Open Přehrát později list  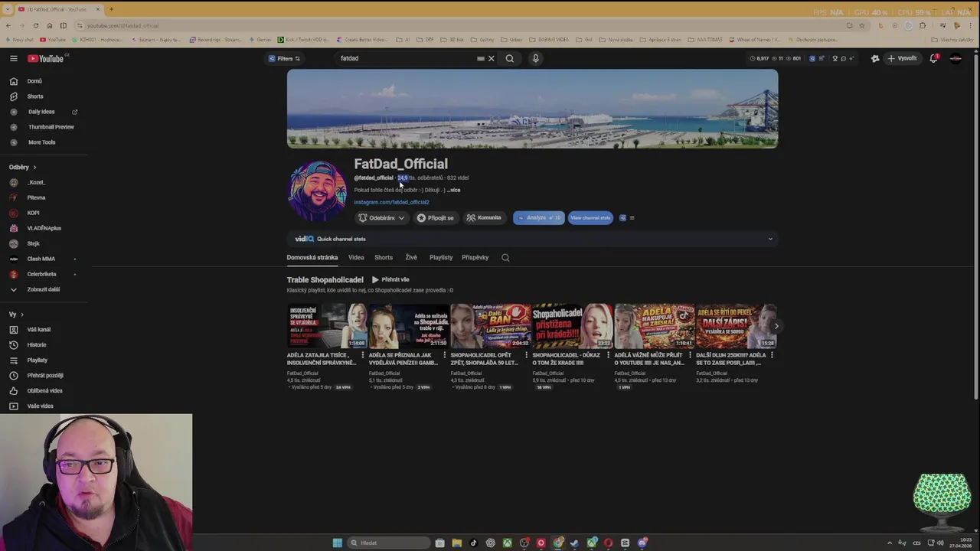tap(44, 376)
